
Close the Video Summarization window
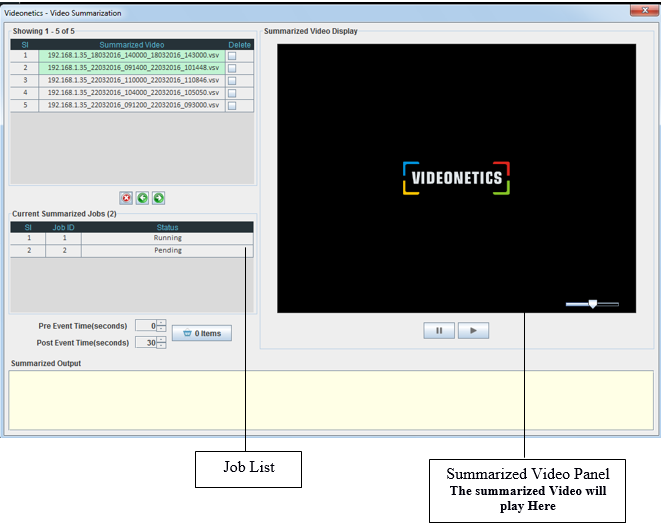[645, 10]
